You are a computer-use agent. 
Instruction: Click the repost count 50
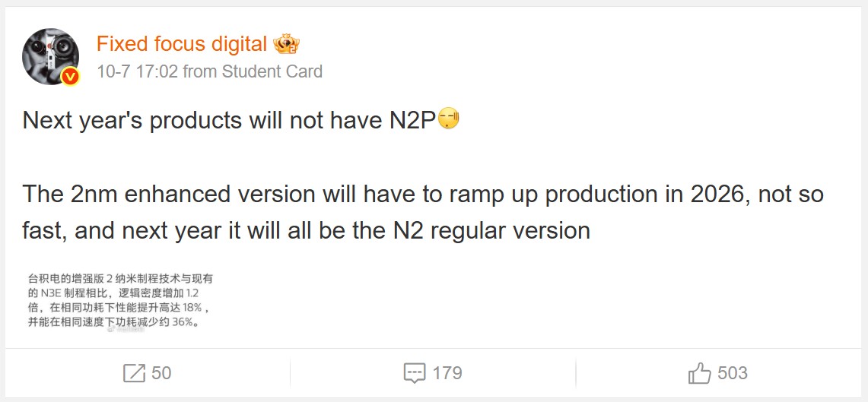point(161,373)
